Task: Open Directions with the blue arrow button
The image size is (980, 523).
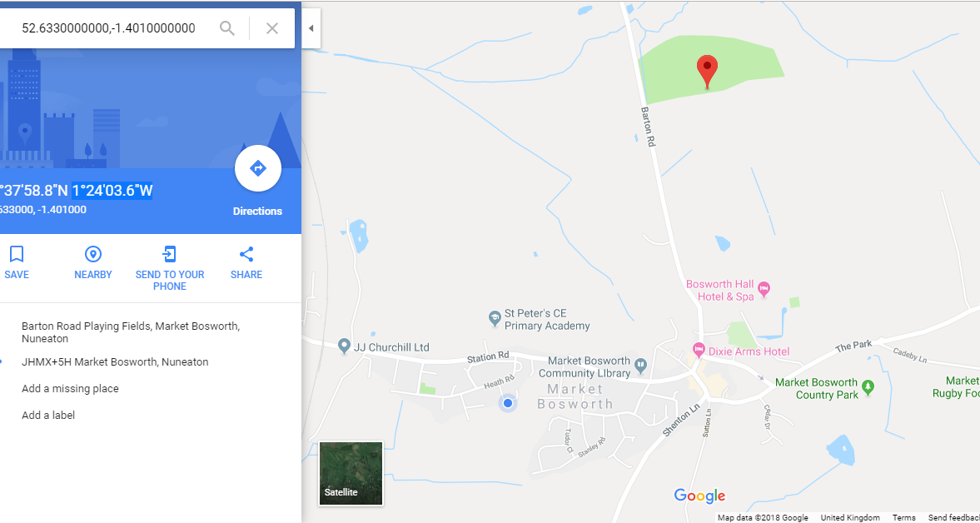Action: click(258, 168)
